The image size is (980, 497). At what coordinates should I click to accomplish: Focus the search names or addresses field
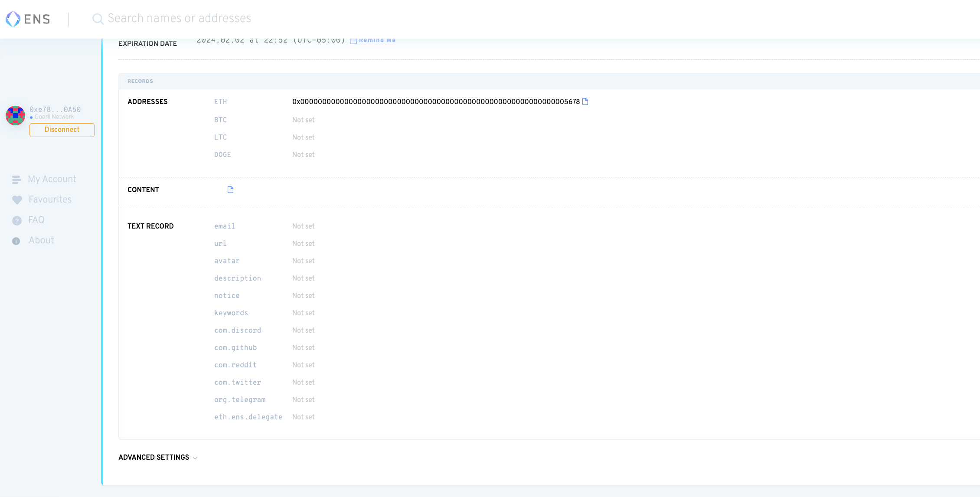coord(179,18)
